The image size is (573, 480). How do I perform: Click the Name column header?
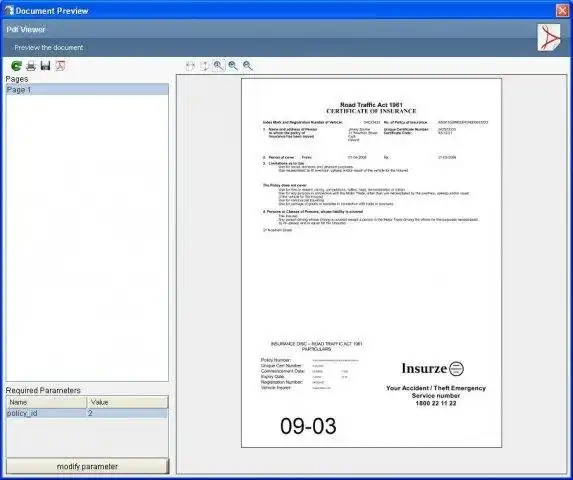[46, 402]
